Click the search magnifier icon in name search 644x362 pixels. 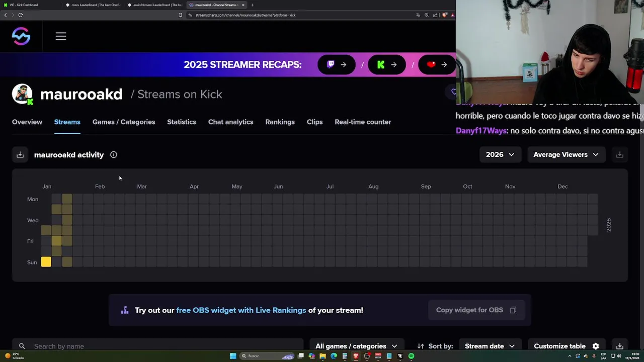coord(22,346)
